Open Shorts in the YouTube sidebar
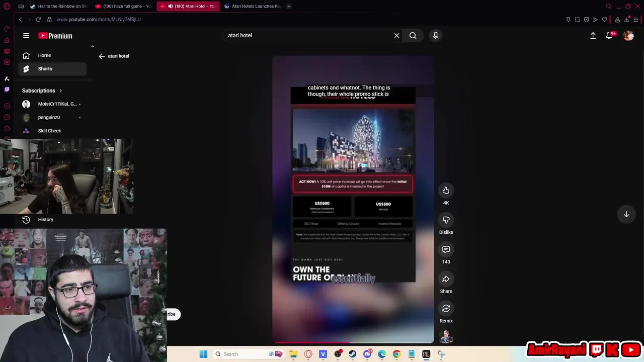The height and width of the screenshot is (362, 644). click(52, 69)
